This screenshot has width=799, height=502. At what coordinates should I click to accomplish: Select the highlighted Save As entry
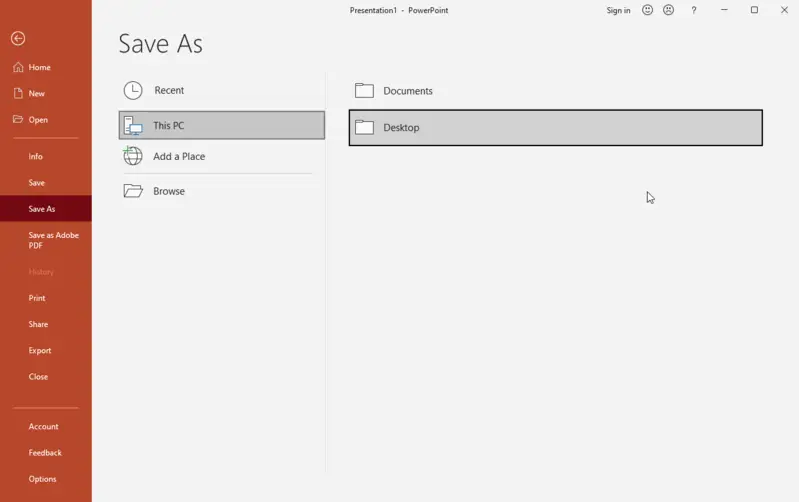[x=46, y=208]
